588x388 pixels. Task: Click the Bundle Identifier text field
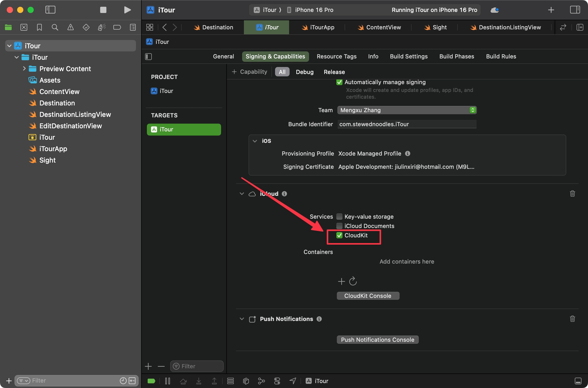(407, 124)
